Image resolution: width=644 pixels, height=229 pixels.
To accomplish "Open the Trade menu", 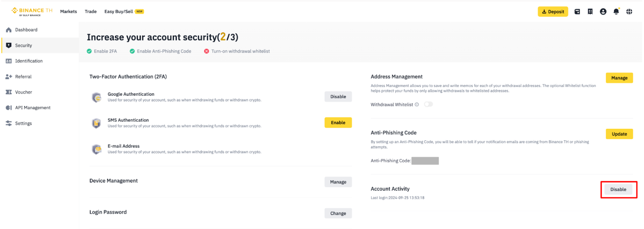I will point(91,12).
